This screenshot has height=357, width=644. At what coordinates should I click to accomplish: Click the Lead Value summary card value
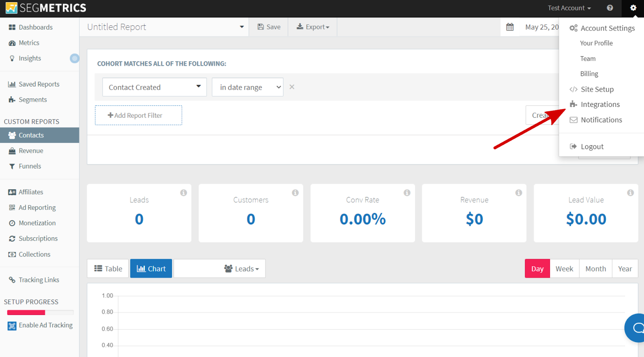pos(586,219)
